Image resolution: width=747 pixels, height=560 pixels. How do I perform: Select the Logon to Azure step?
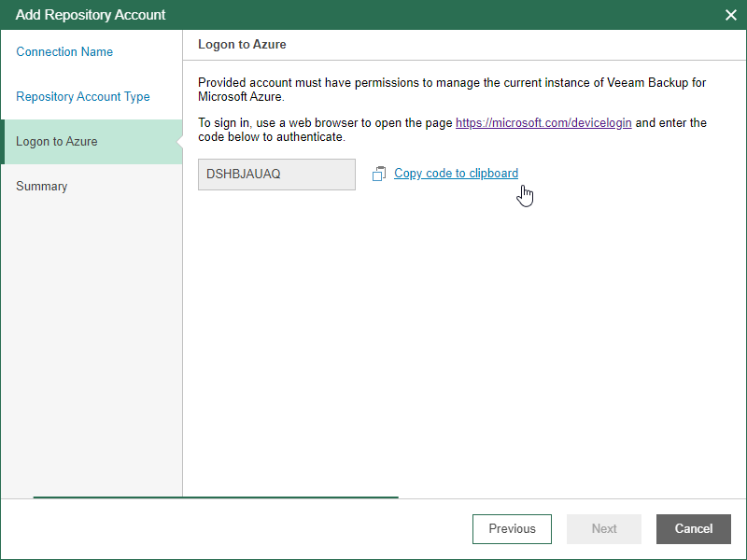[x=57, y=142]
